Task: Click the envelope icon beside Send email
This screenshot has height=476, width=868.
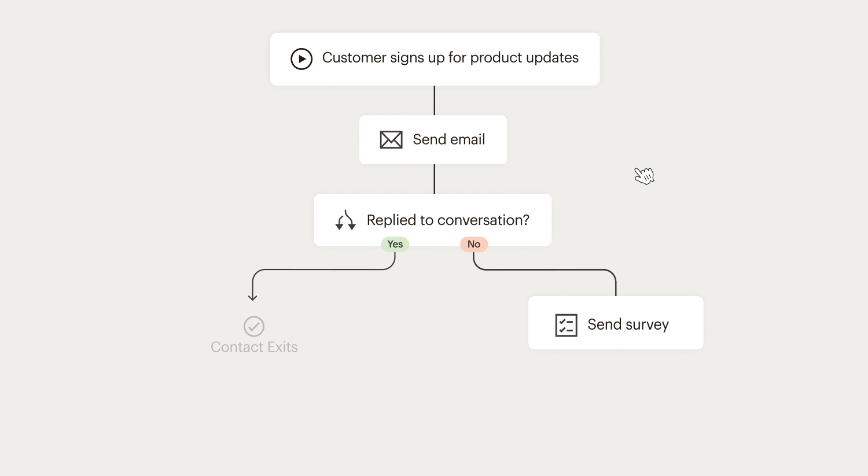Action: 391,139
